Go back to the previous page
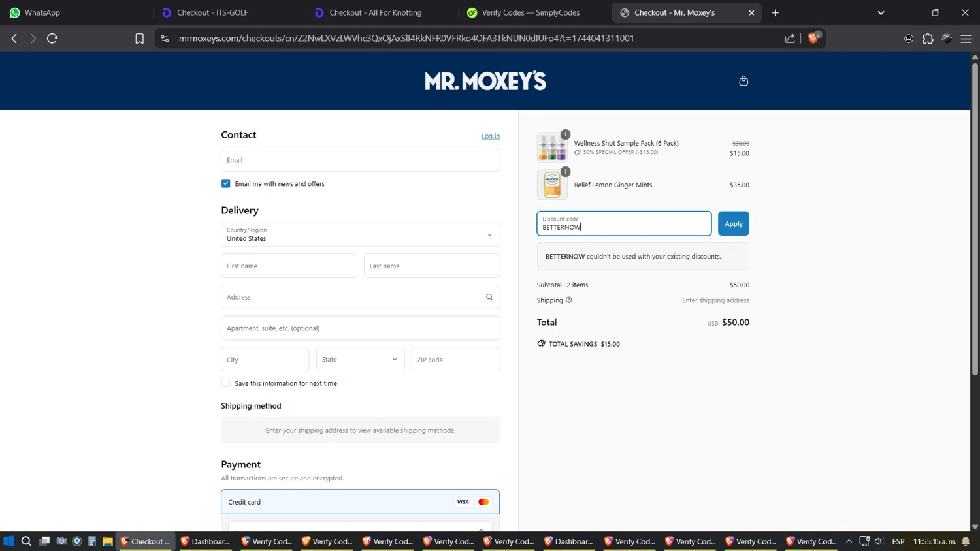This screenshot has height=551, width=980. pyautogui.click(x=14, y=39)
